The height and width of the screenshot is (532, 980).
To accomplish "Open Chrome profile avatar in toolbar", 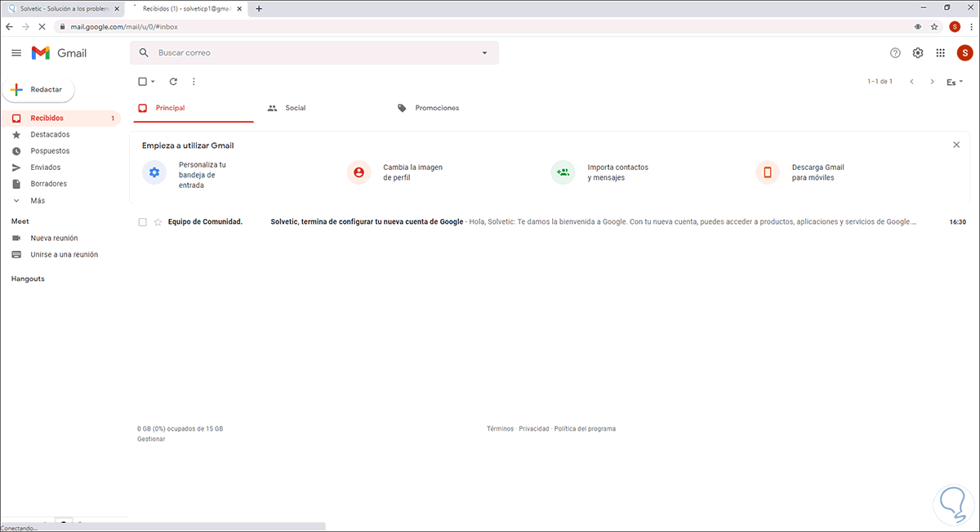I will [954, 26].
